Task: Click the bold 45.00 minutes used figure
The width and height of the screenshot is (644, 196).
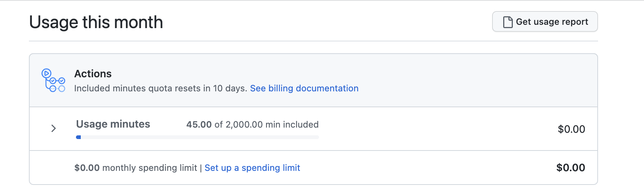Action: coord(199,125)
